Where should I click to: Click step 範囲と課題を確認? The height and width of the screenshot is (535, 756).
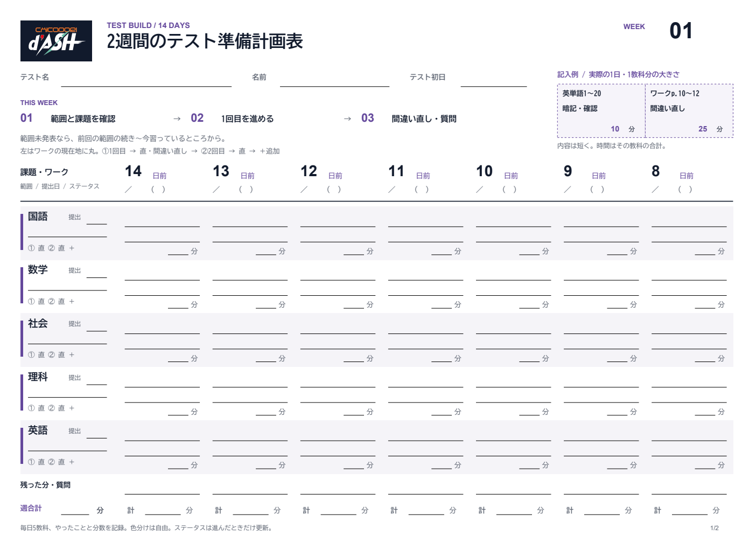[83, 119]
